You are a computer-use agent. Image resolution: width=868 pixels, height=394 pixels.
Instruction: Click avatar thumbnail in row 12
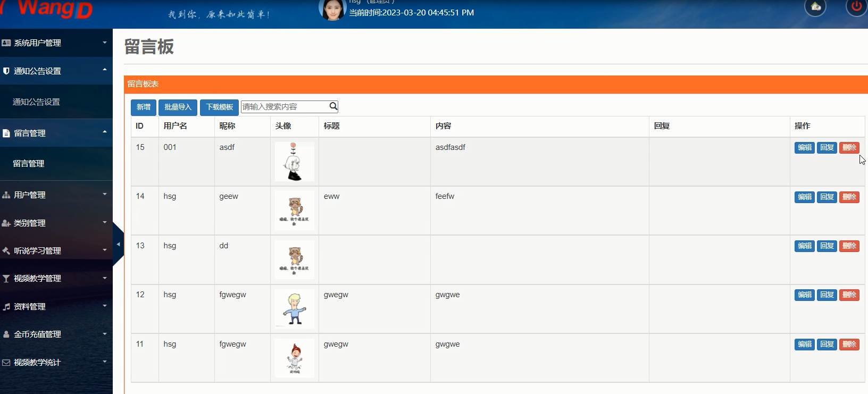pyautogui.click(x=295, y=309)
